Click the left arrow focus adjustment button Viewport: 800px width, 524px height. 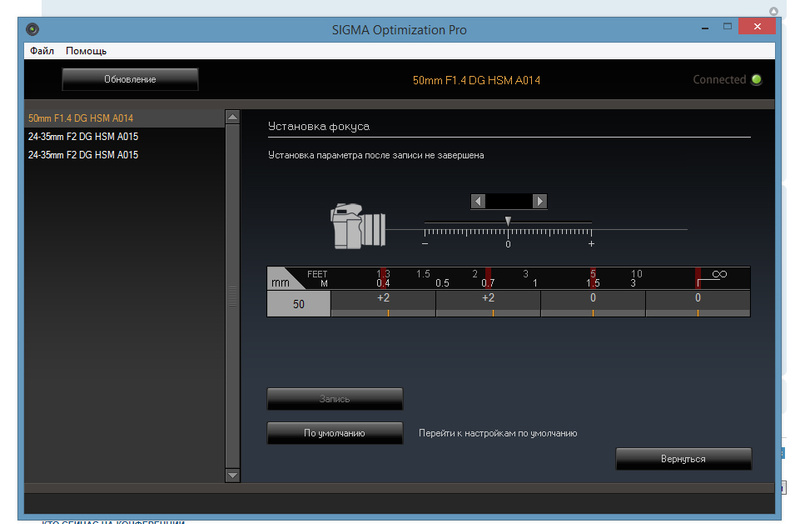pos(479,201)
